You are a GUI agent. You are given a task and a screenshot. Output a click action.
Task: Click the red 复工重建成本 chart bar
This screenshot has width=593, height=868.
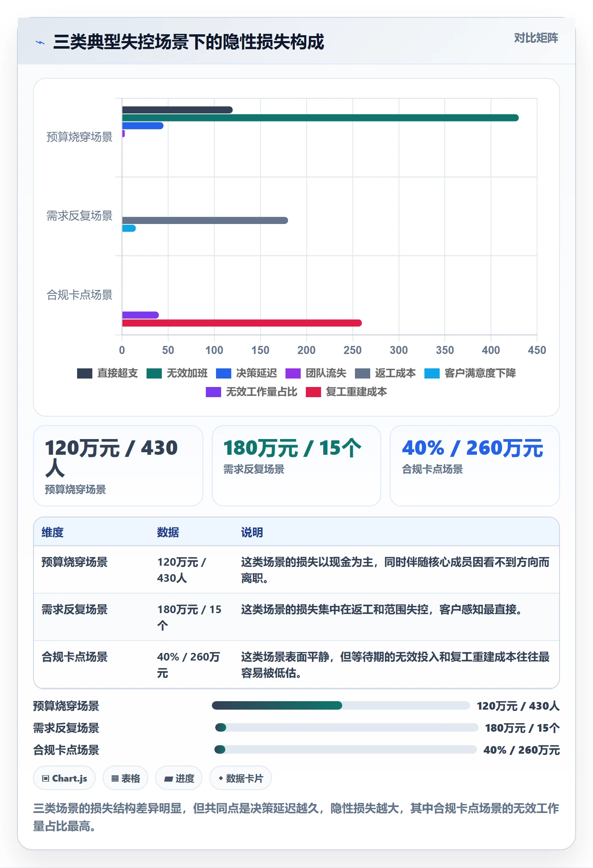[242, 323]
